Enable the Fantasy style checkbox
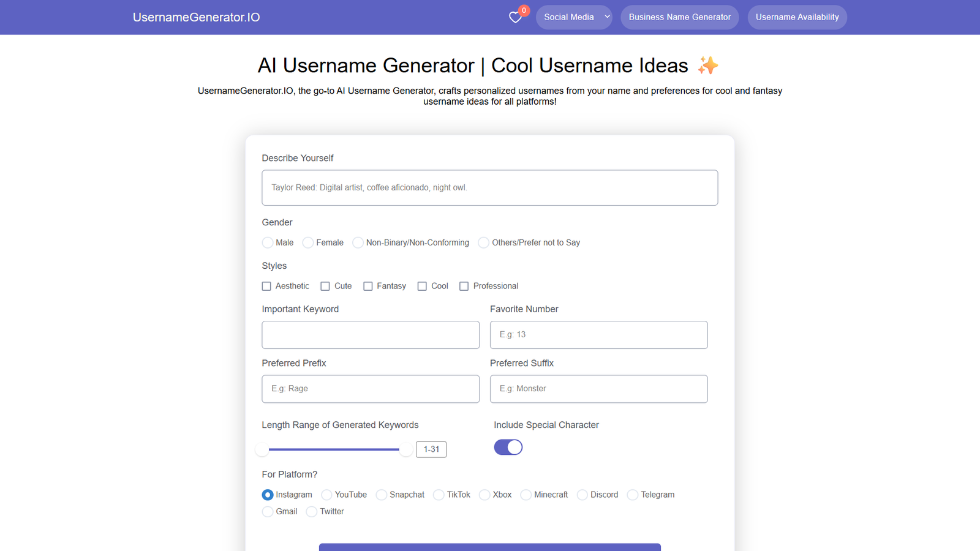Screen dimensions: 980x551 [368, 286]
